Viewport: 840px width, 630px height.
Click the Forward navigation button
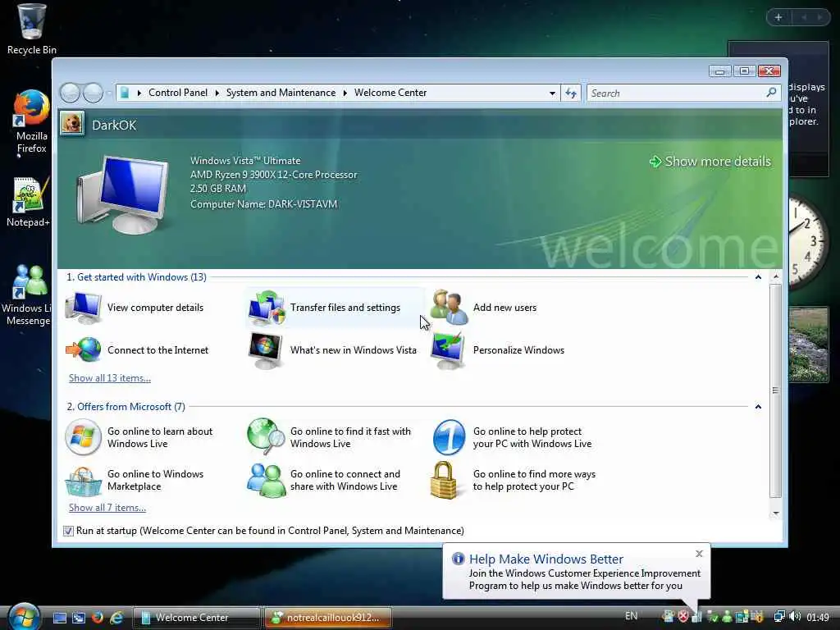pos(94,94)
